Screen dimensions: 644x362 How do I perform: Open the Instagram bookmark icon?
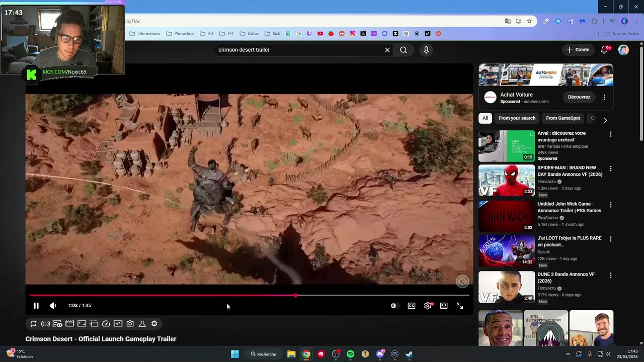[352, 34]
